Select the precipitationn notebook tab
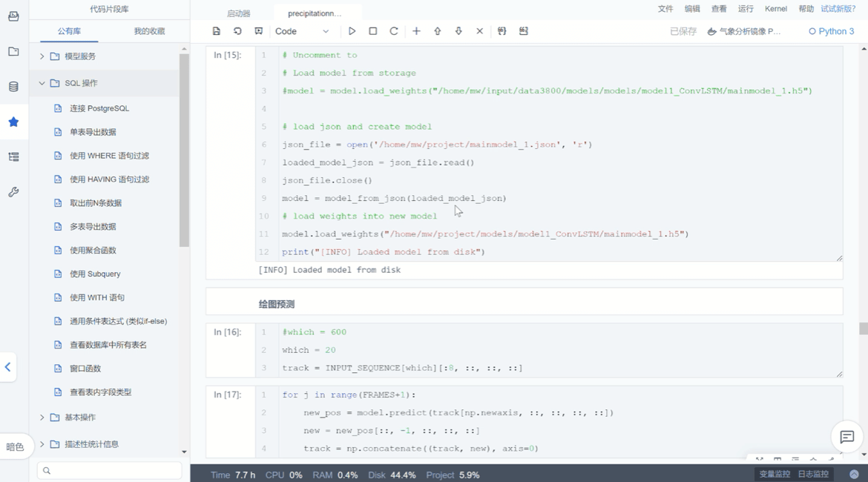Screen dimensions: 868x482 tap(315, 13)
